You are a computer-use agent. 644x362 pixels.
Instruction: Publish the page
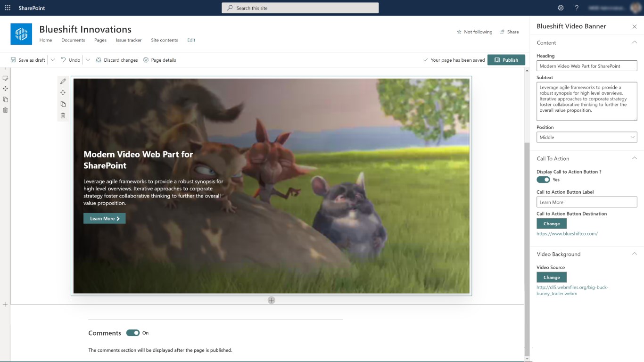pyautogui.click(x=506, y=60)
